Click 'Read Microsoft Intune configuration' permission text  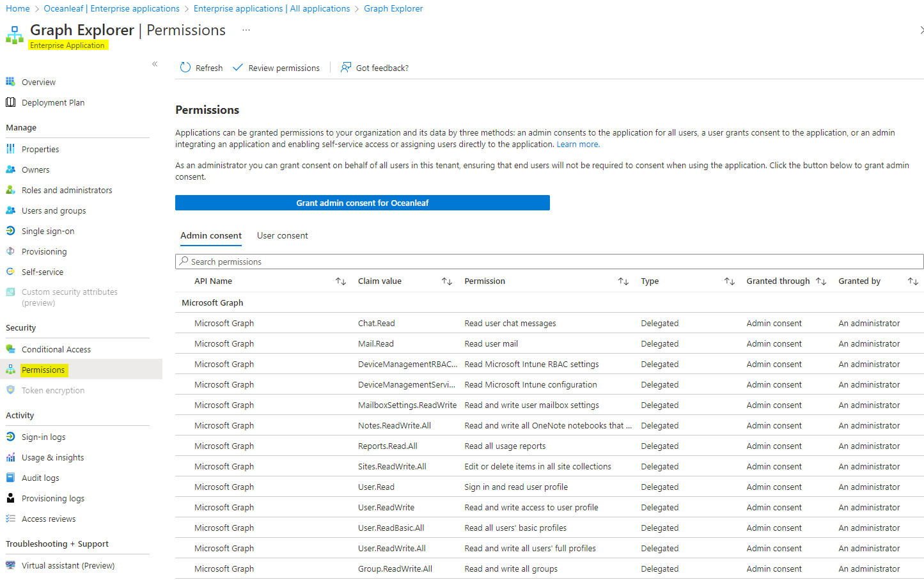pyautogui.click(x=531, y=384)
